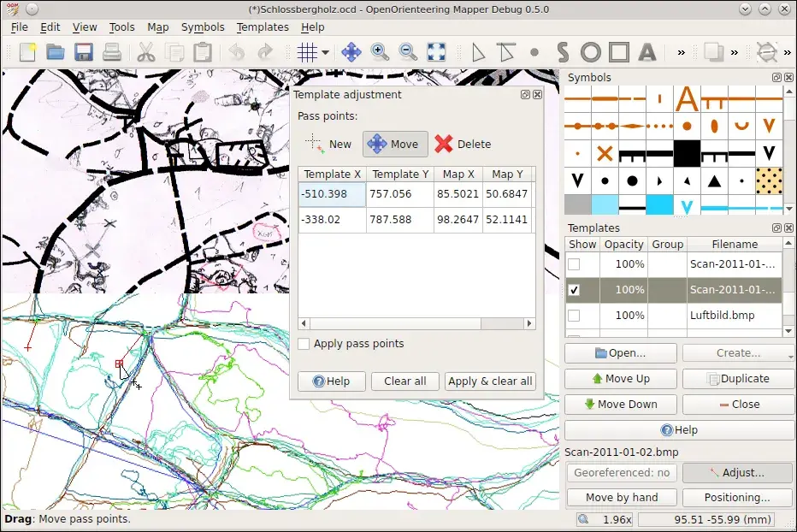Viewport: 797px width, 532px height.
Task: Show the Luftbild.bmp template
Action: pos(574,316)
